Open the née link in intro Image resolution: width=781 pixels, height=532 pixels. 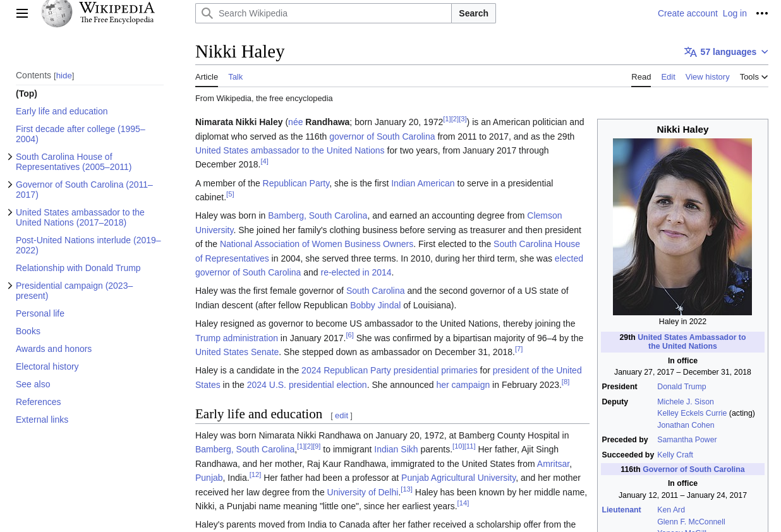coord(296,122)
